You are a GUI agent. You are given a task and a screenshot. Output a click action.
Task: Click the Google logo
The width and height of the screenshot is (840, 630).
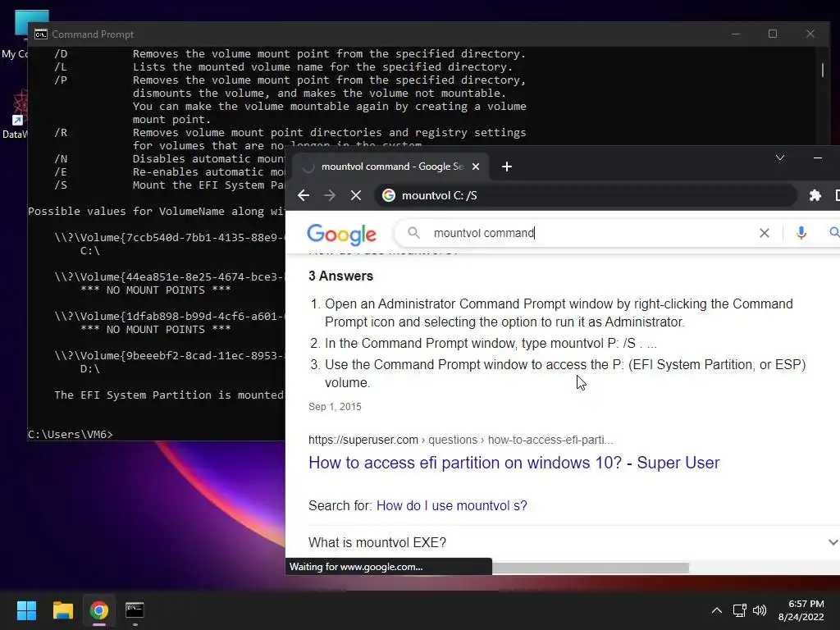[x=342, y=234]
